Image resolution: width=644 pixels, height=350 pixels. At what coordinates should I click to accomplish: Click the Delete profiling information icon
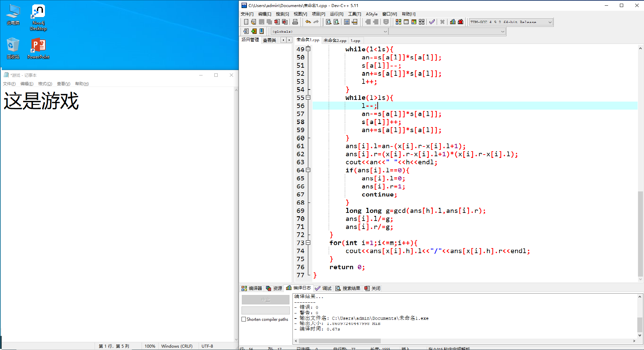pyautogui.click(x=461, y=22)
